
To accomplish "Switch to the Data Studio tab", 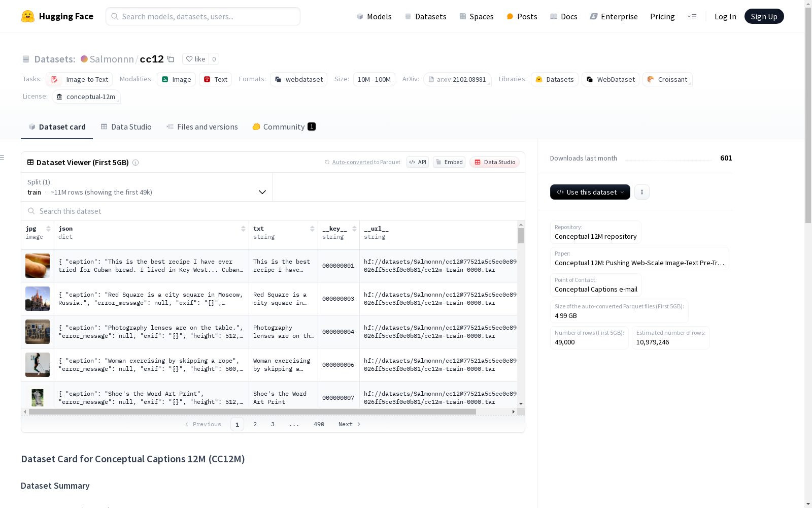I will pyautogui.click(x=126, y=127).
